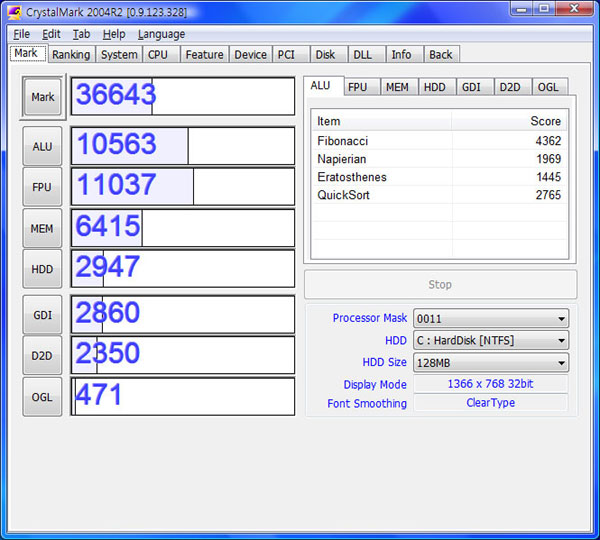Click the QuickSort score 2765
This screenshot has width=600, height=540.
coord(548,195)
